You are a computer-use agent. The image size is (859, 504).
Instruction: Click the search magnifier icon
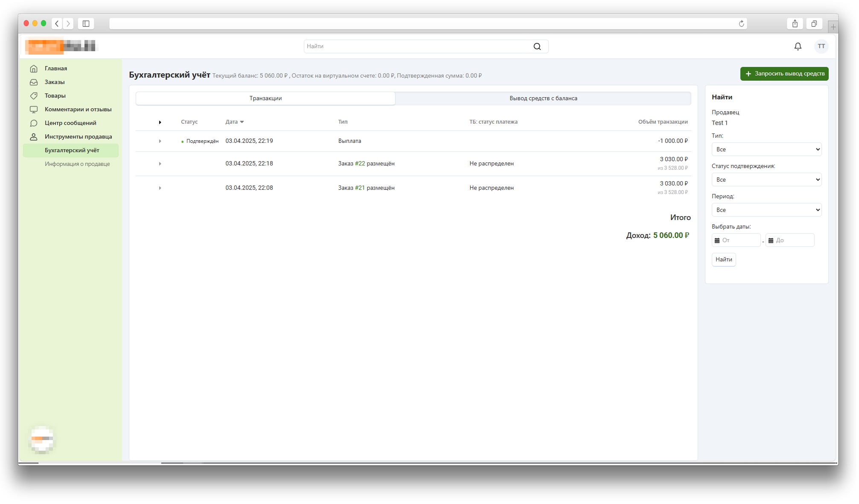coord(537,46)
